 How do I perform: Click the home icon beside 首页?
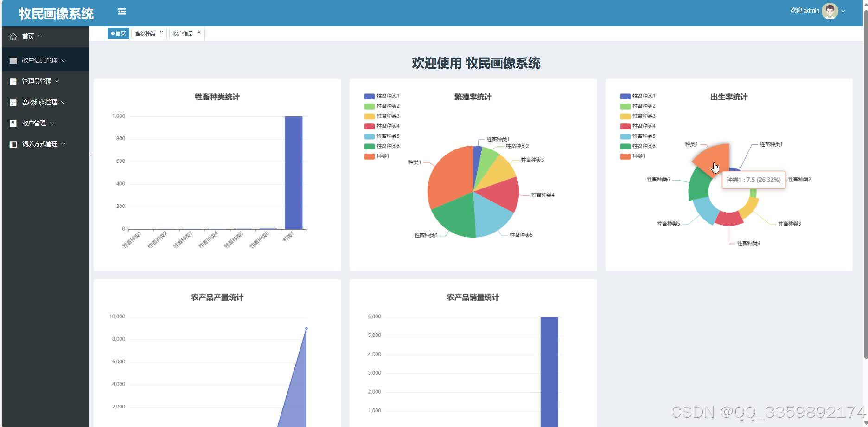click(13, 37)
